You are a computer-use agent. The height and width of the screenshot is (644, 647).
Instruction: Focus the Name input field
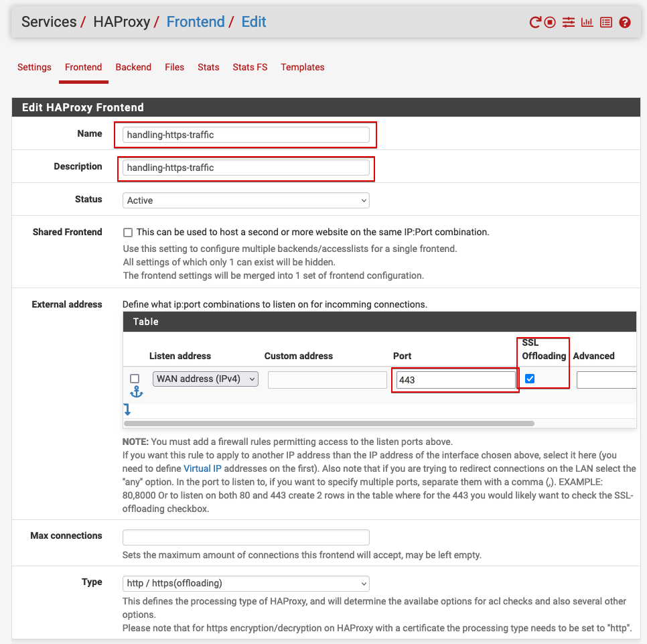[x=246, y=135]
